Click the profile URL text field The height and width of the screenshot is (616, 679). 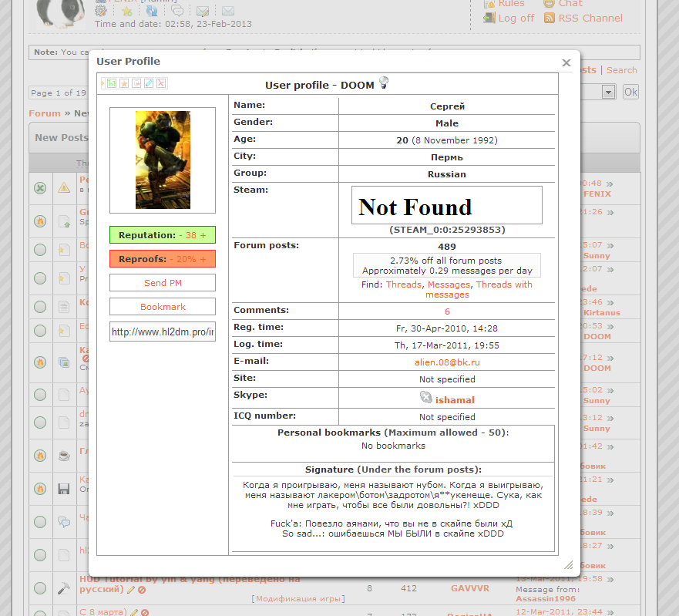[x=163, y=332]
